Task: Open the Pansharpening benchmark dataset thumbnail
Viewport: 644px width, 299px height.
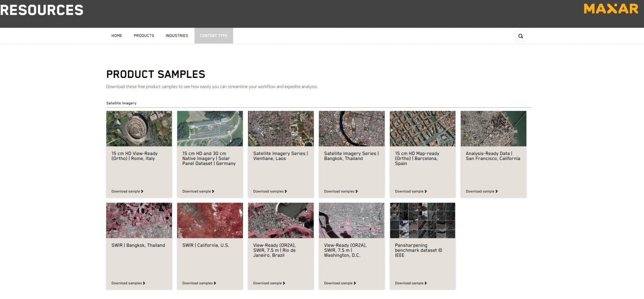Action: [x=422, y=220]
